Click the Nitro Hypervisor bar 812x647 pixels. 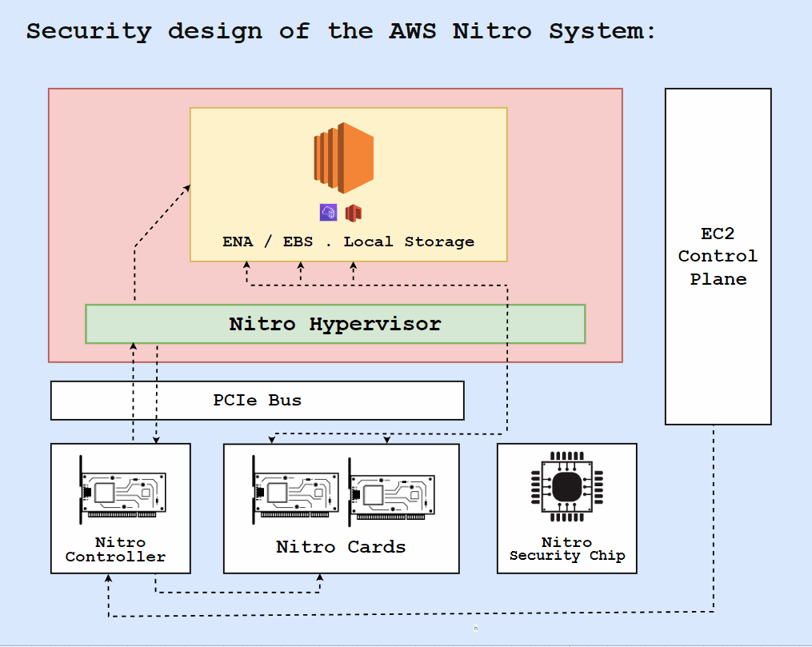click(335, 324)
